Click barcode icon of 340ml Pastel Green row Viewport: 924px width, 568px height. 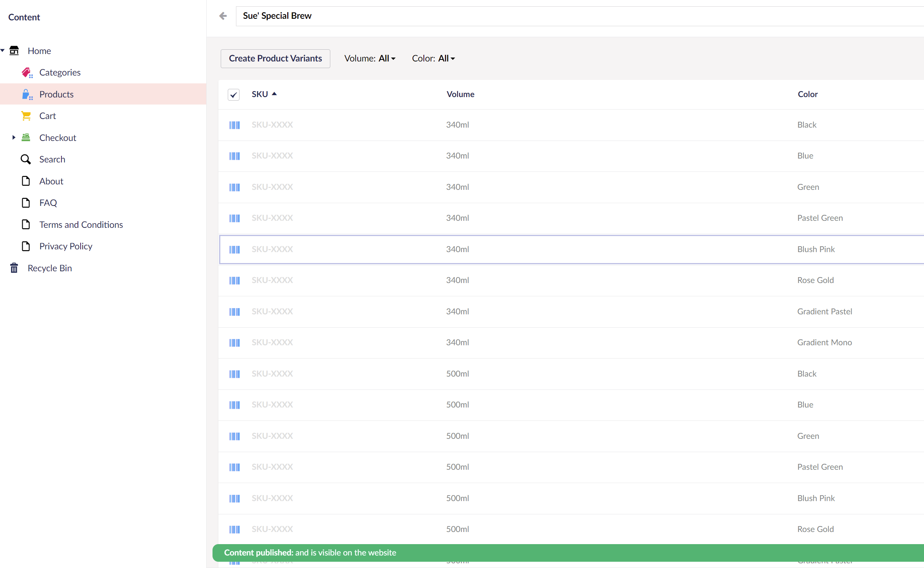234,218
